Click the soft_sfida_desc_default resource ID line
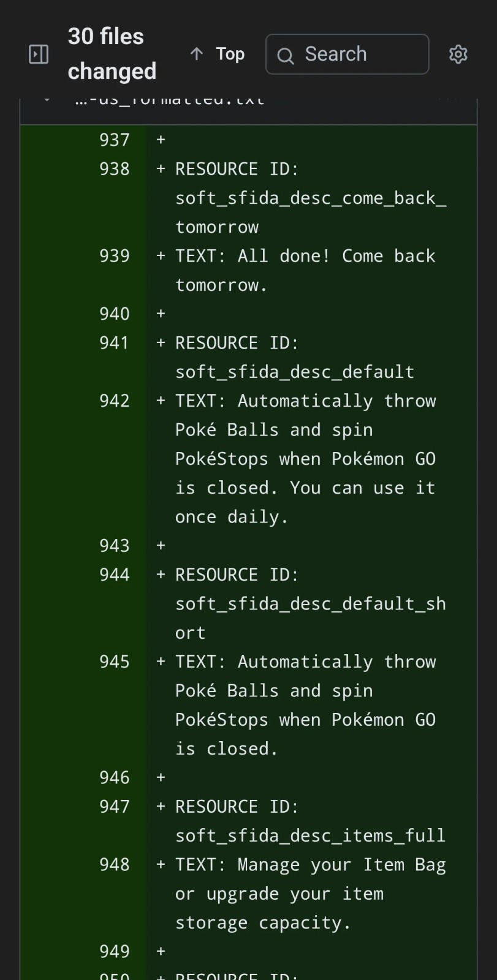This screenshot has height=980, width=497. coord(294,372)
